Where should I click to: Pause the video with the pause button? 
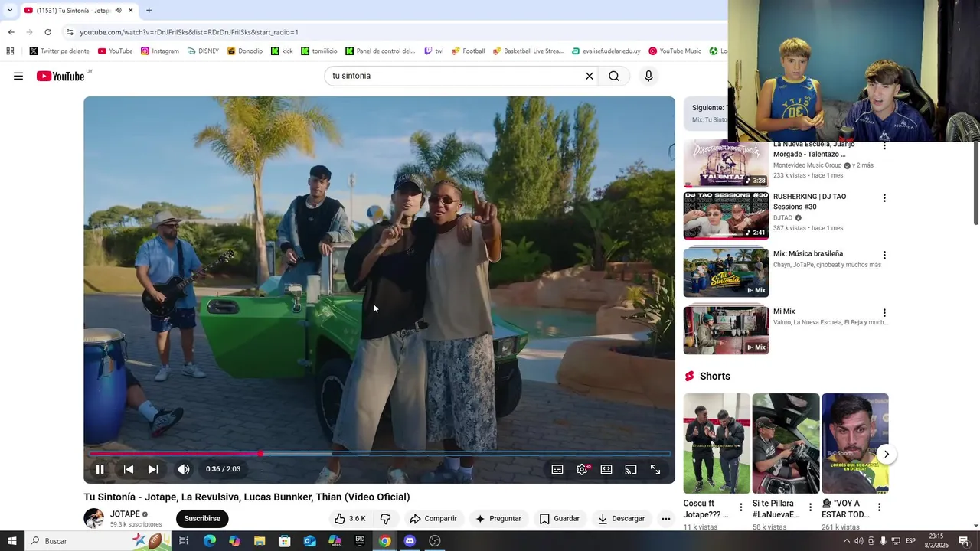[100, 469]
